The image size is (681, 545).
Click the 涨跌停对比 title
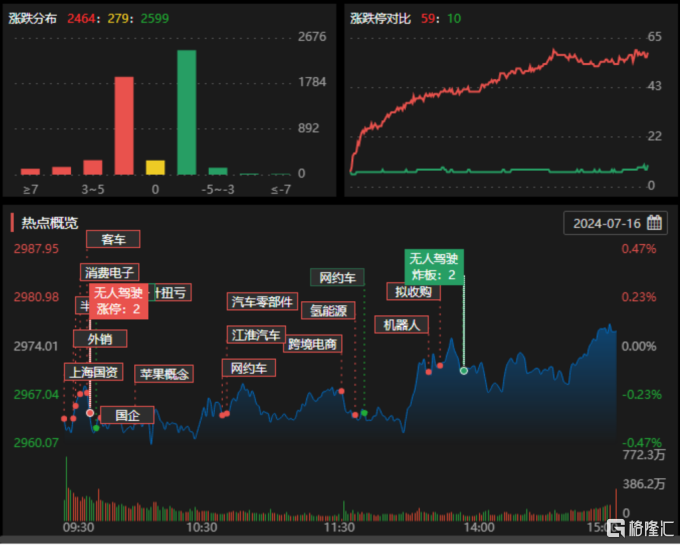380,18
